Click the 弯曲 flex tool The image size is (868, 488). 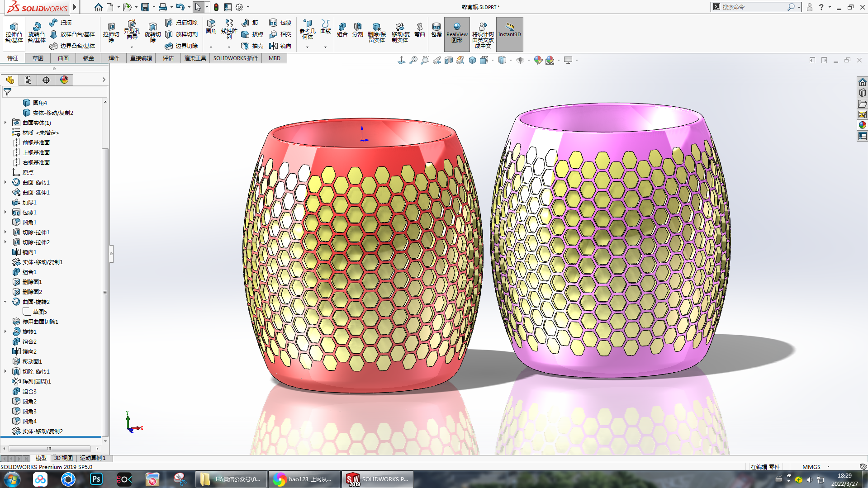click(x=420, y=30)
